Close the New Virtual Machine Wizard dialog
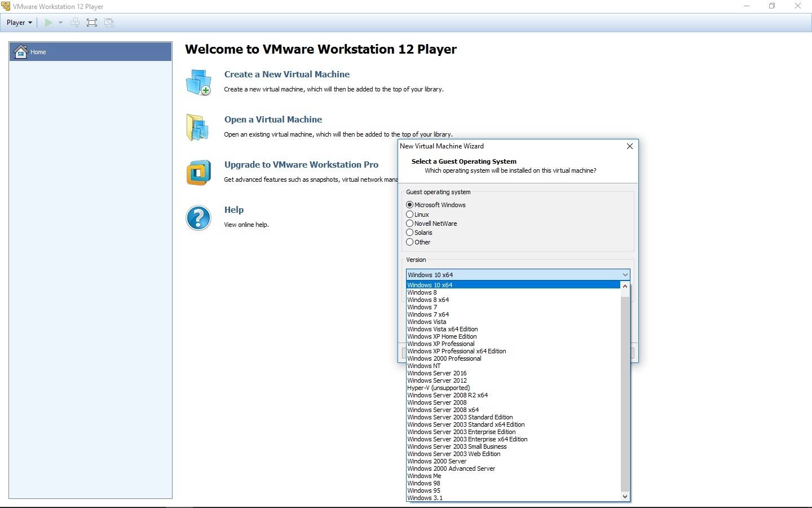The image size is (812, 508). [630, 146]
